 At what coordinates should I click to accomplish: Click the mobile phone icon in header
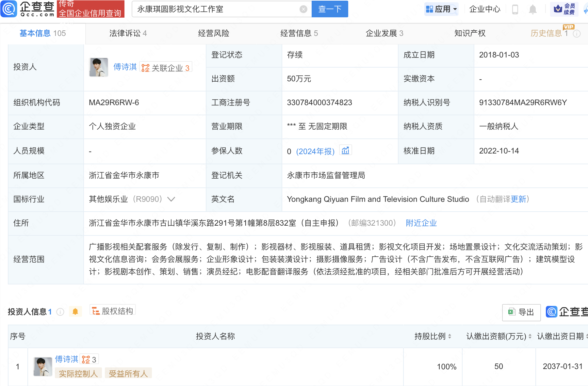(x=515, y=9)
